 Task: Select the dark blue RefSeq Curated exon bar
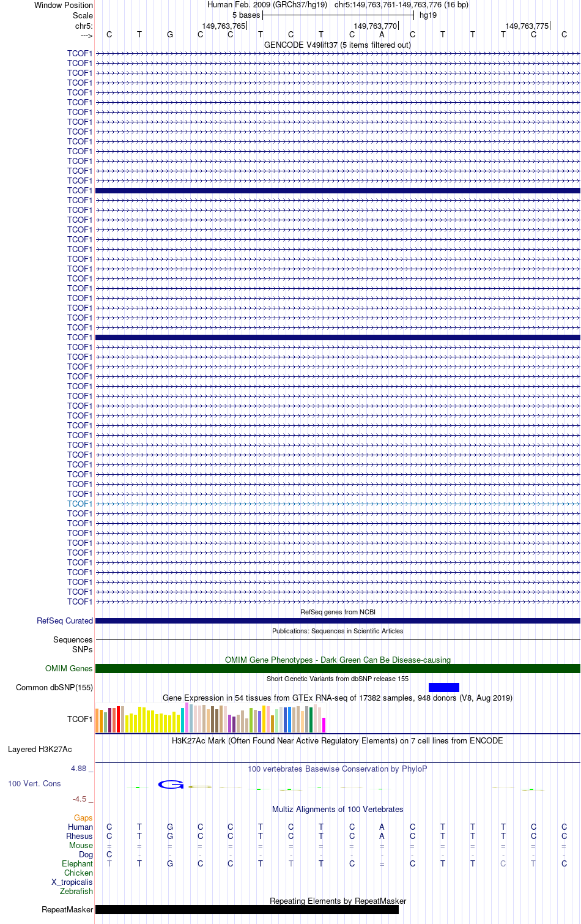338,620
